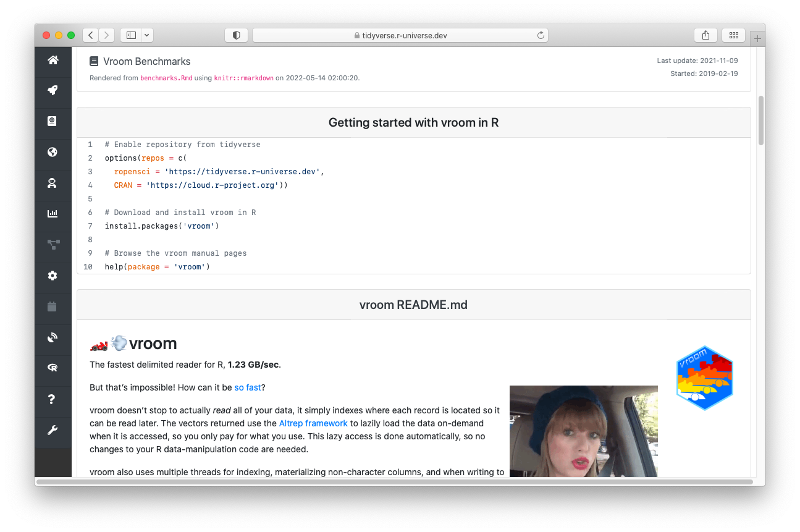Select the astronaut icon in the sidebar
Screen dimensions: 800x532
pos(53,183)
